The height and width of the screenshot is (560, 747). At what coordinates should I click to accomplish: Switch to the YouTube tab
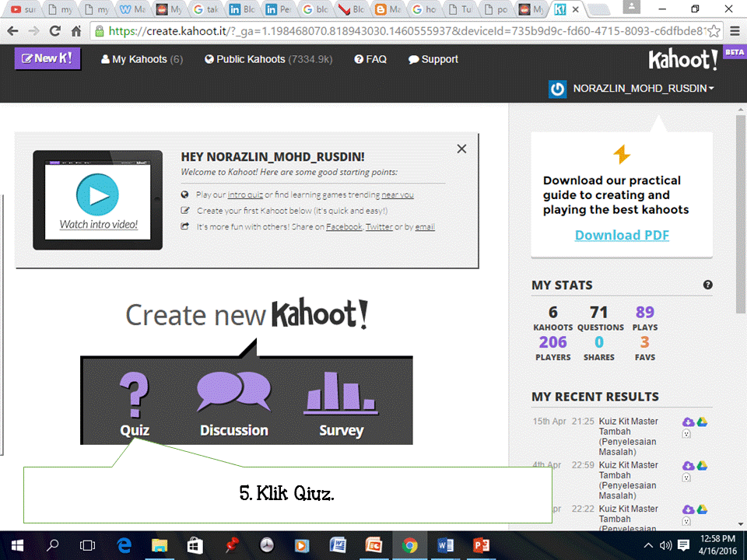click(22, 9)
